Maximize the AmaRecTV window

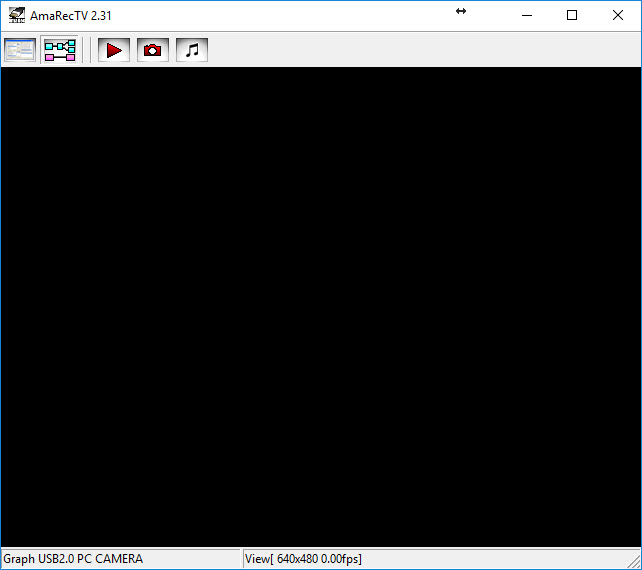pyautogui.click(x=572, y=16)
